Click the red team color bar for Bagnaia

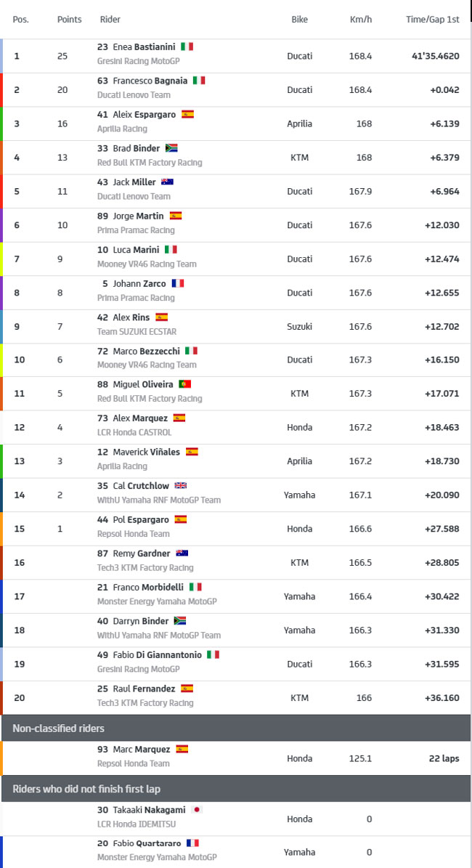1,89
